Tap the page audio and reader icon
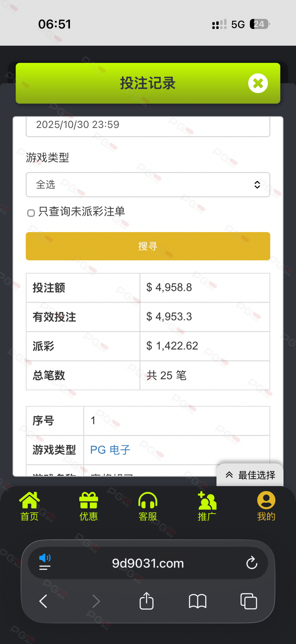296x644 pixels. coord(45,562)
